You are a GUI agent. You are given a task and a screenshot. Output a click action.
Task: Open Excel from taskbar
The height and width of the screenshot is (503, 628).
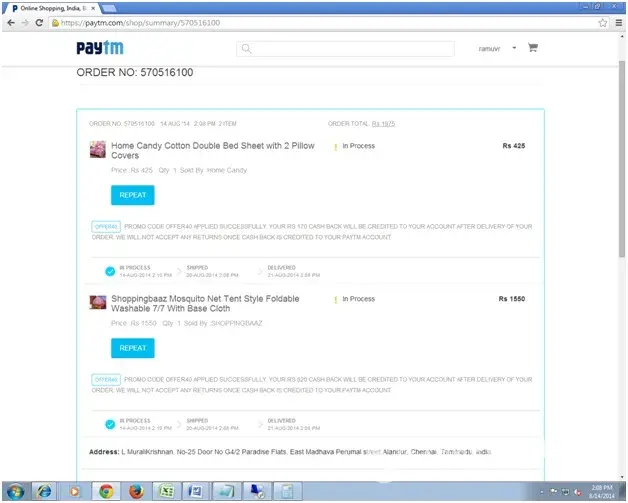click(x=166, y=491)
